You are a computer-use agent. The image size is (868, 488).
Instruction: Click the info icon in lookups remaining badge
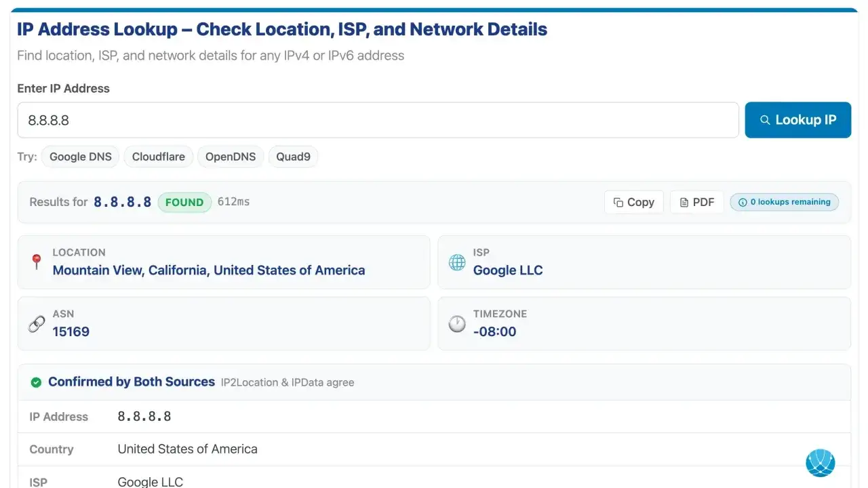coord(743,202)
